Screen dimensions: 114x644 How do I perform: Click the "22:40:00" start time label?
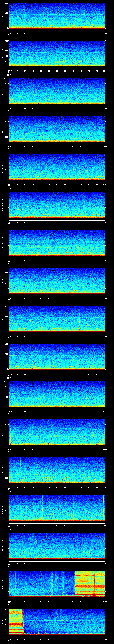pos(9,450)
